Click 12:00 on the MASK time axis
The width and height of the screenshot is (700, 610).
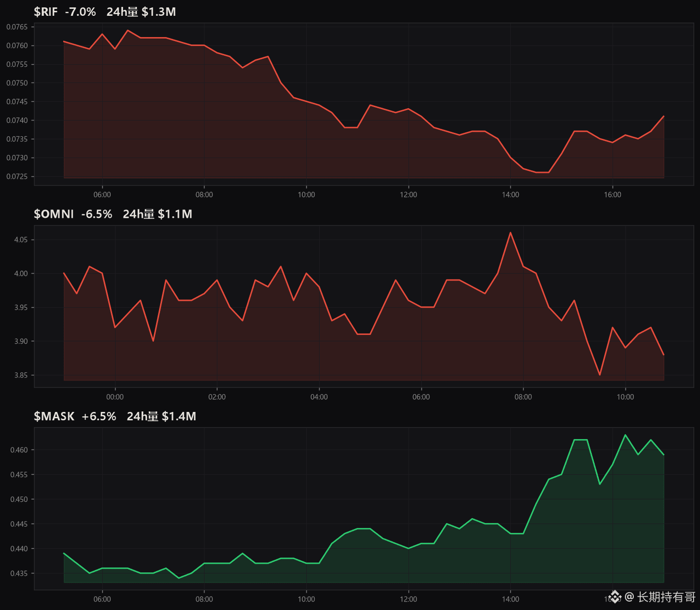(409, 599)
